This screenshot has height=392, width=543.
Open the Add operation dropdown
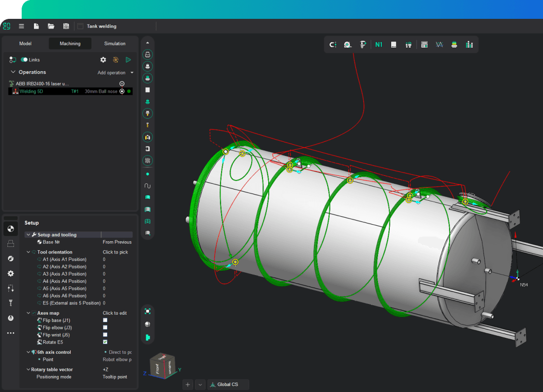click(115, 73)
